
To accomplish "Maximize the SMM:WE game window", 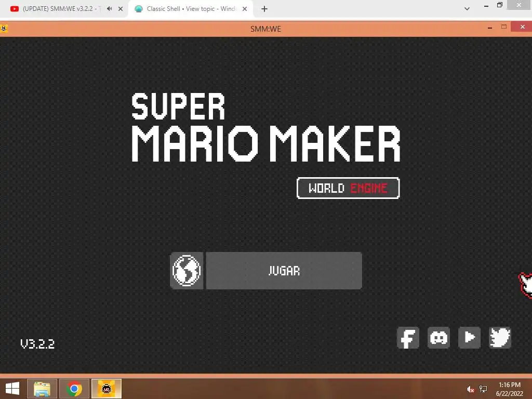I will [504, 26].
